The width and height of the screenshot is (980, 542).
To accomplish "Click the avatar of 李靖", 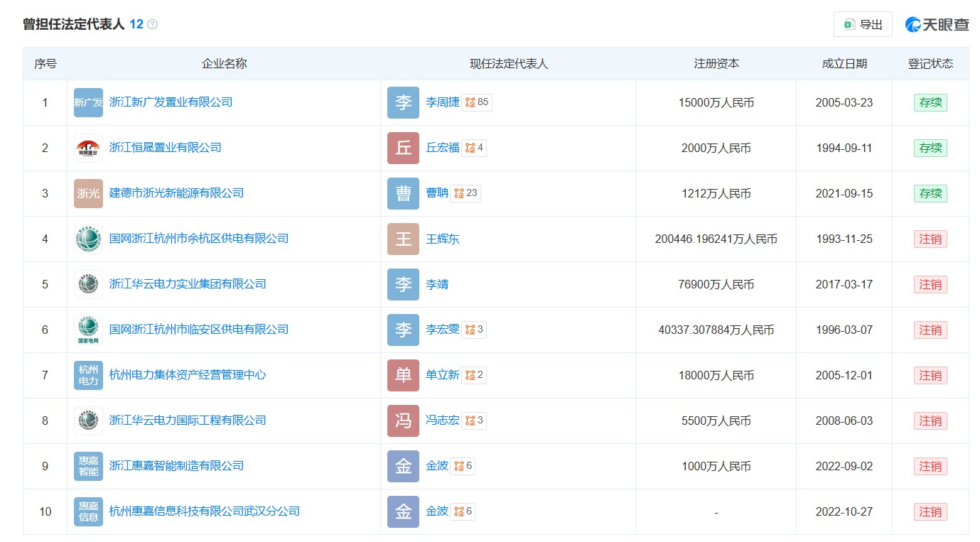I will tap(403, 284).
